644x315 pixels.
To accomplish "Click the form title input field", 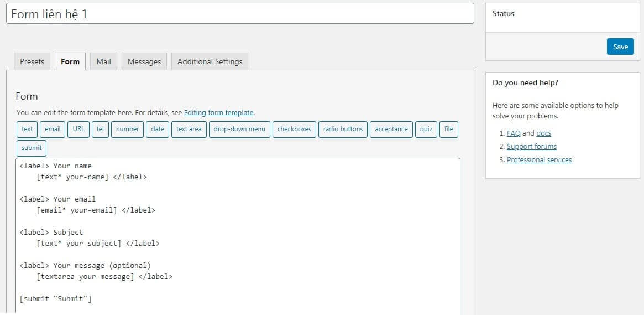I will point(240,14).
